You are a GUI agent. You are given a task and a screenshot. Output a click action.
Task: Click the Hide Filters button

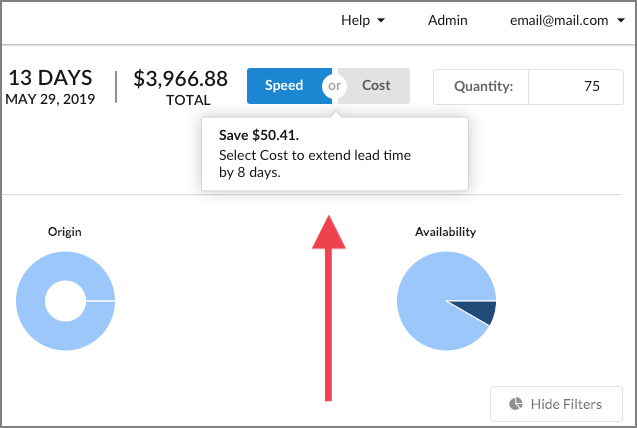coord(556,404)
